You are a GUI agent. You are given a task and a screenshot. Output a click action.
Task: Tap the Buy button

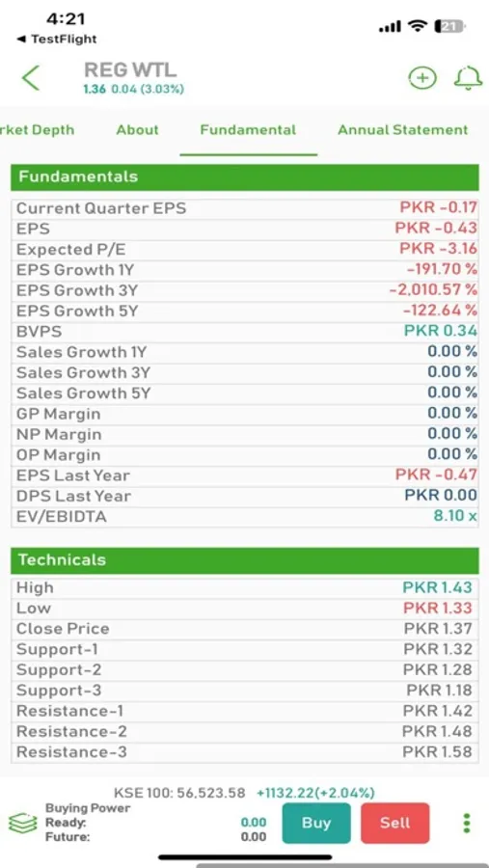tap(316, 824)
